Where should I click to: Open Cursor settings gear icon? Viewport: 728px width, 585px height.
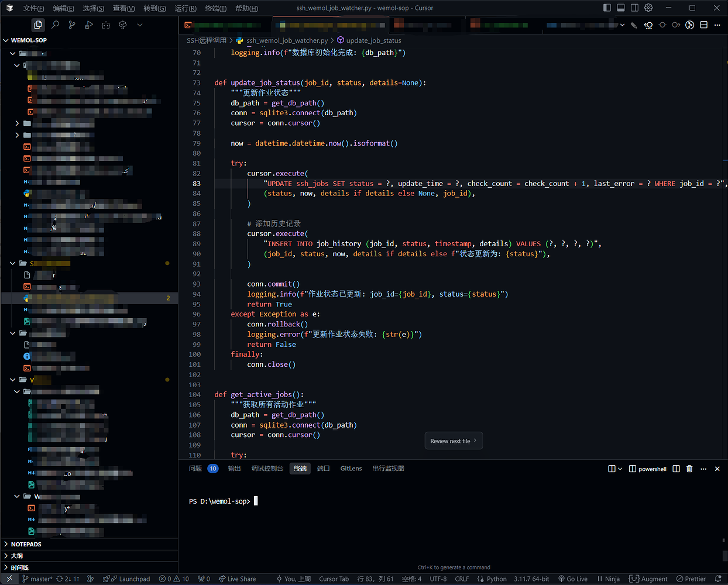click(x=648, y=8)
